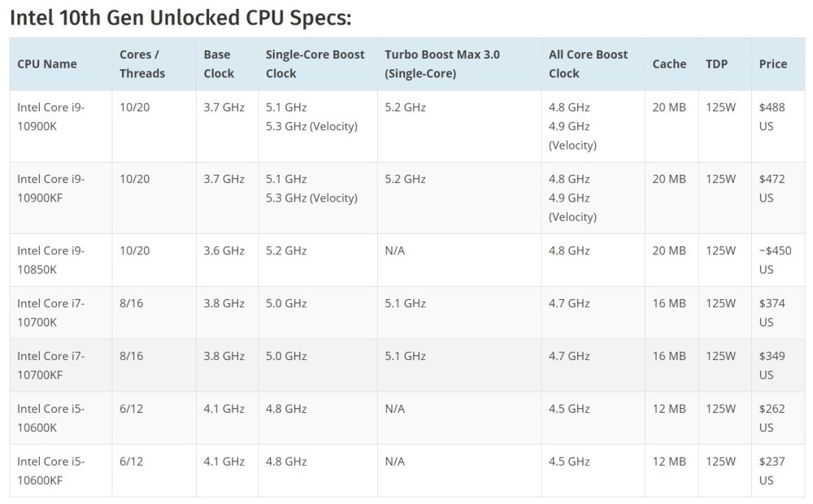Select the Intel Core i7-10700K name cell

[x=51, y=312]
